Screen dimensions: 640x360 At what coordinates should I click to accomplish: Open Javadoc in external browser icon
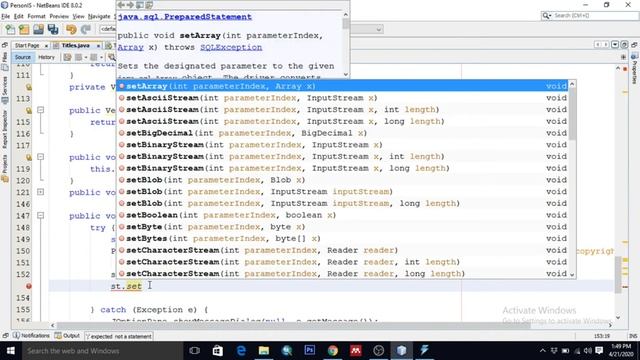point(140,5)
